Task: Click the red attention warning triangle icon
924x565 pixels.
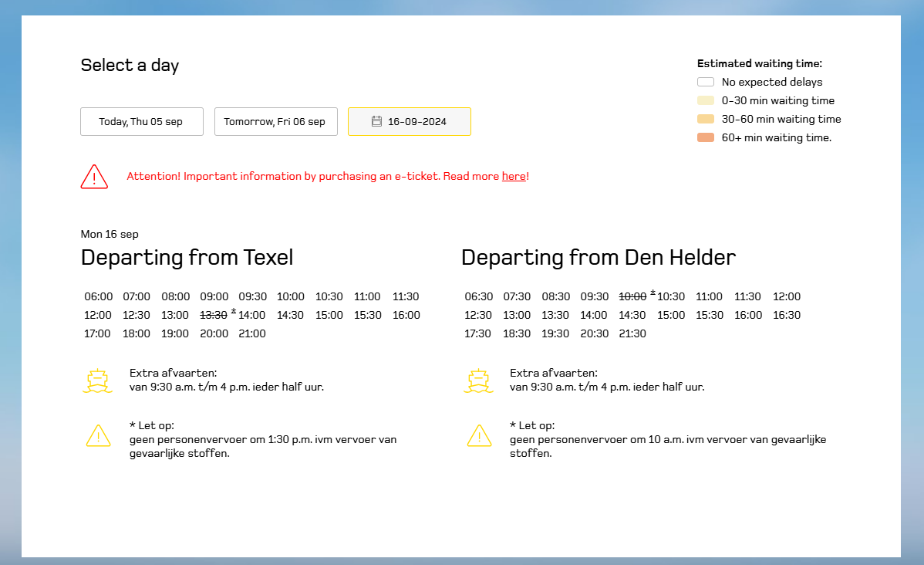Action: (94, 176)
